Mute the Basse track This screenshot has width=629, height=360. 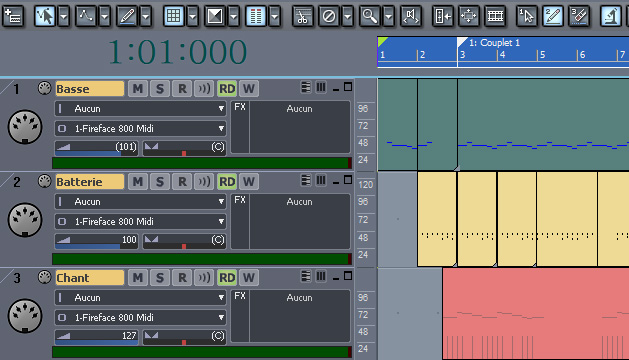point(138,89)
